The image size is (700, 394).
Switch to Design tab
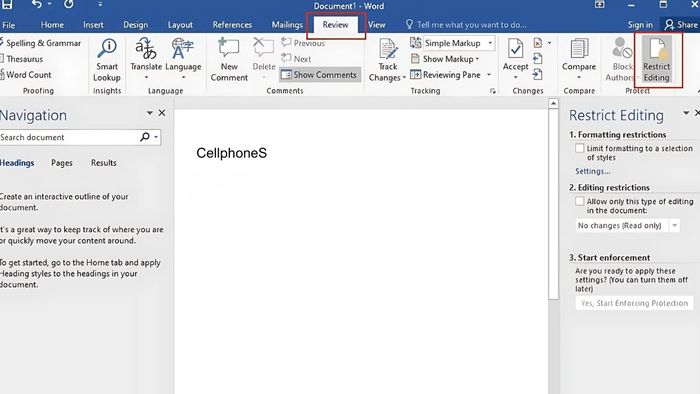[x=136, y=25]
